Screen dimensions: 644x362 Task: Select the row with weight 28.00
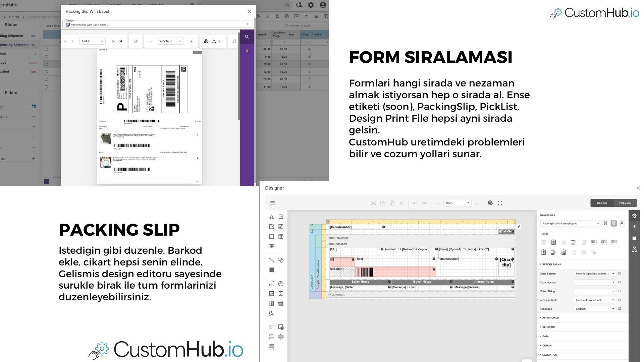pos(46,79)
